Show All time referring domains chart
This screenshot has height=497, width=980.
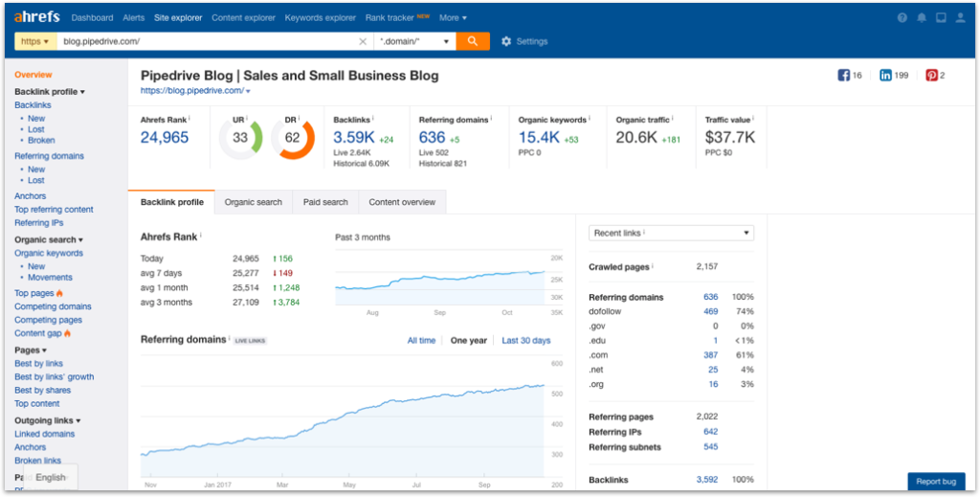point(421,340)
